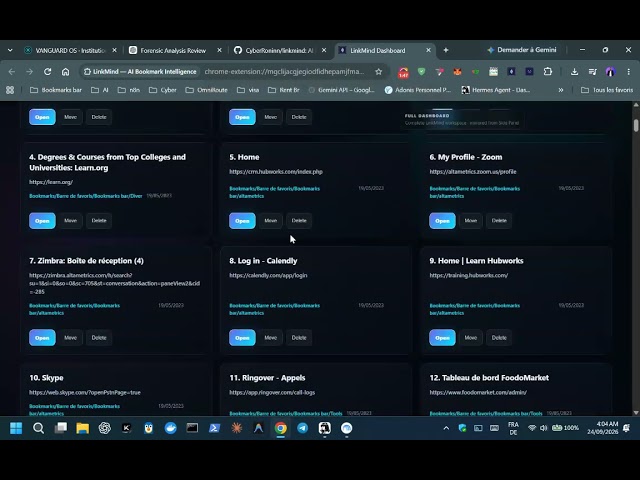Open the tab search dropdown arrow

10,50
